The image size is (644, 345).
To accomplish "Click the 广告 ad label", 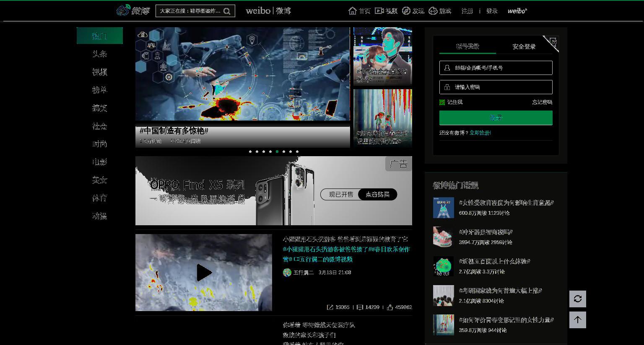I will pos(399,164).
